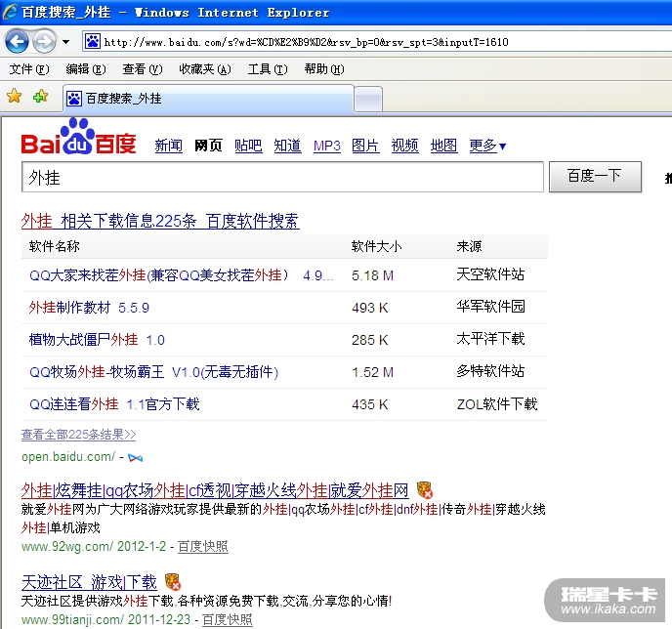Click the bow-tie icon after open.baidu.com
The height and width of the screenshot is (629, 672).
pos(136,458)
